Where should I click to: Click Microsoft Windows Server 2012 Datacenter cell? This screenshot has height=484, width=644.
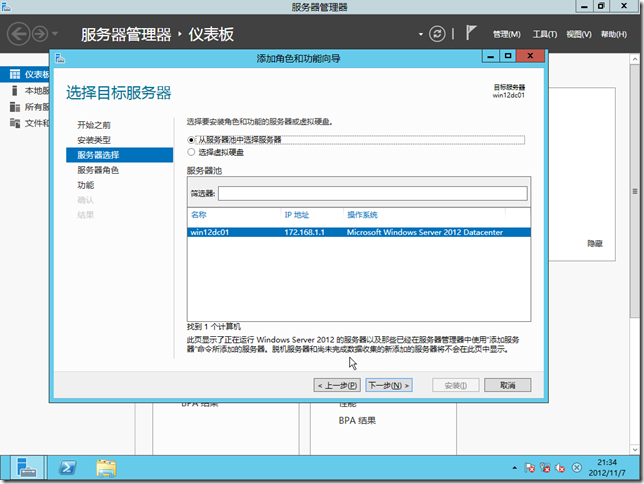425,232
